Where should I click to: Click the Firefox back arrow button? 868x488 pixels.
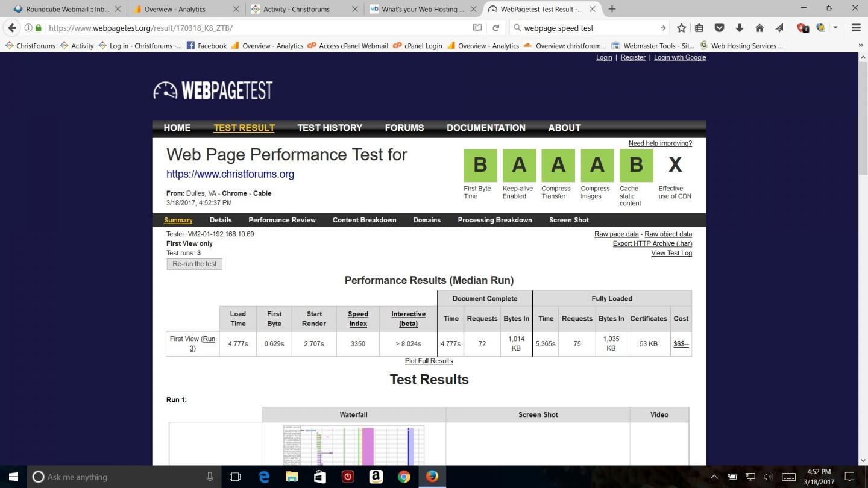(12, 28)
